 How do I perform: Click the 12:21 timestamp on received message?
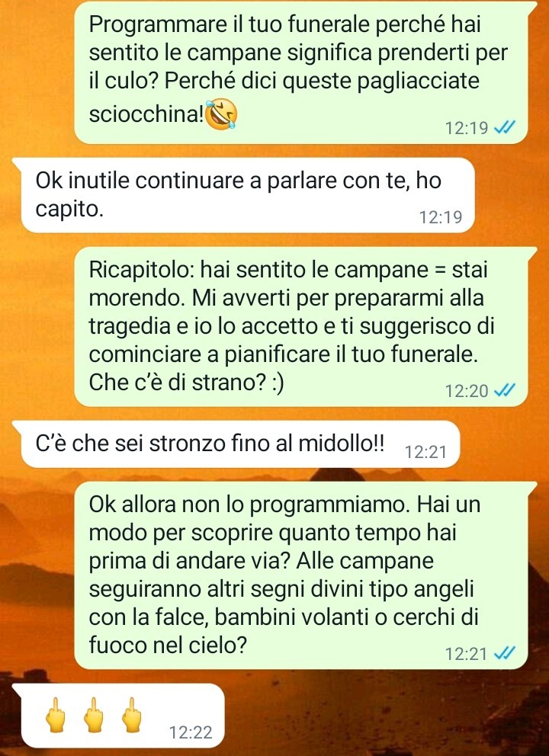[425, 452]
